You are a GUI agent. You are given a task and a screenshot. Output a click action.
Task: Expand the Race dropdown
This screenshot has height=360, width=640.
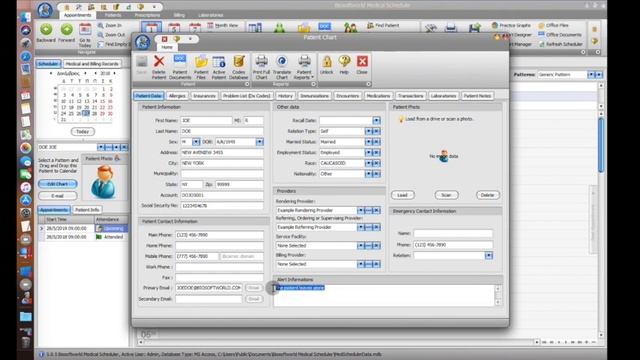tap(369, 163)
